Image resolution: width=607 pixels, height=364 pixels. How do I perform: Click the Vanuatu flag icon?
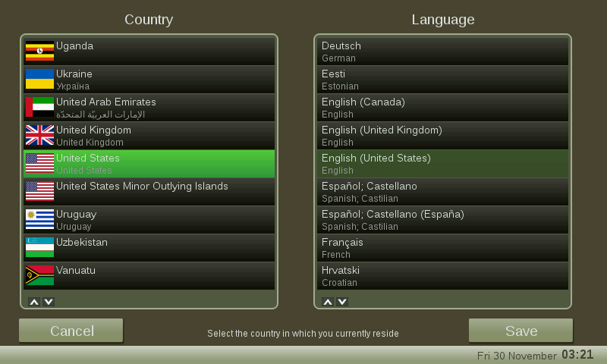click(39, 275)
